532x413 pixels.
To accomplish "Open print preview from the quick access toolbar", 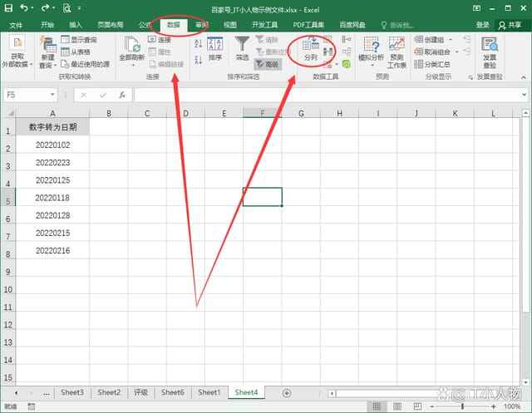I will tap(66, 7).
